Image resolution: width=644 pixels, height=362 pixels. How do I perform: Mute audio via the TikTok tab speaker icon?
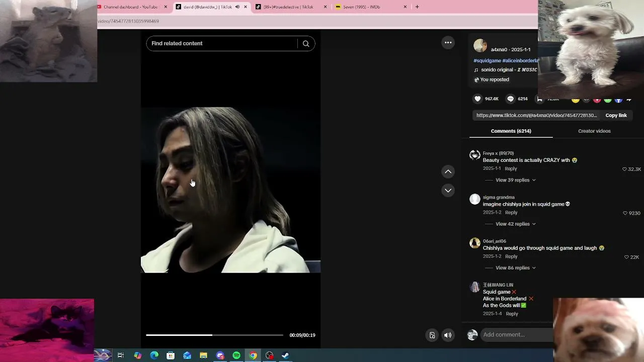(x=237, y=7)
